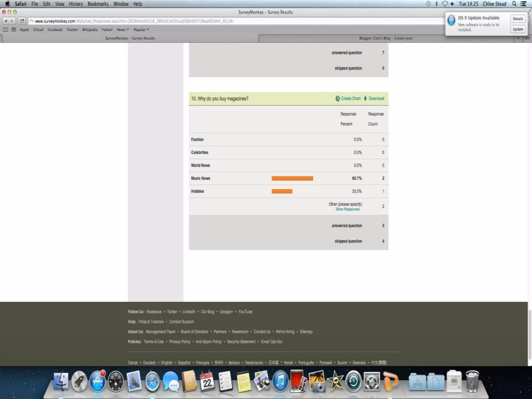Image resolution: width=532 pixels, height=399 pixels.
Task: Open iTunes from the dock
Action: coord(280,382)
